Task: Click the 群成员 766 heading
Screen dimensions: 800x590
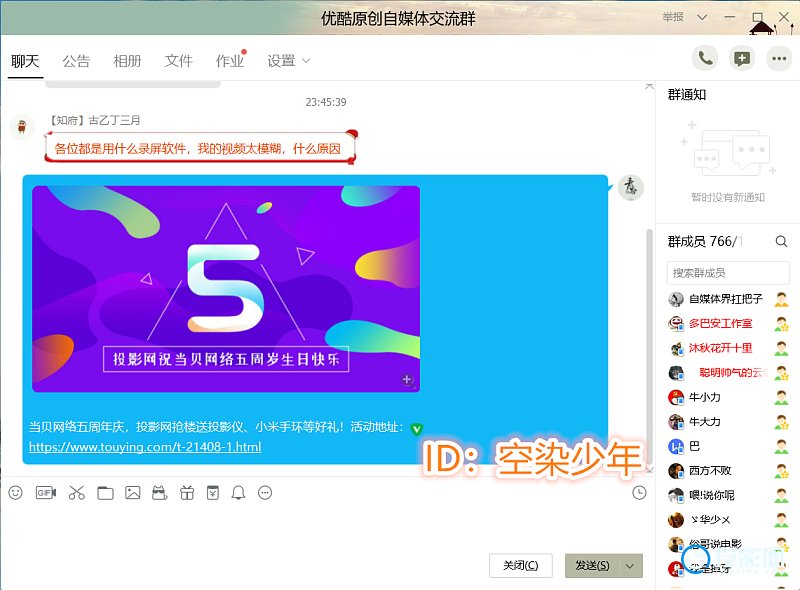Action: (x=705, y=241)
